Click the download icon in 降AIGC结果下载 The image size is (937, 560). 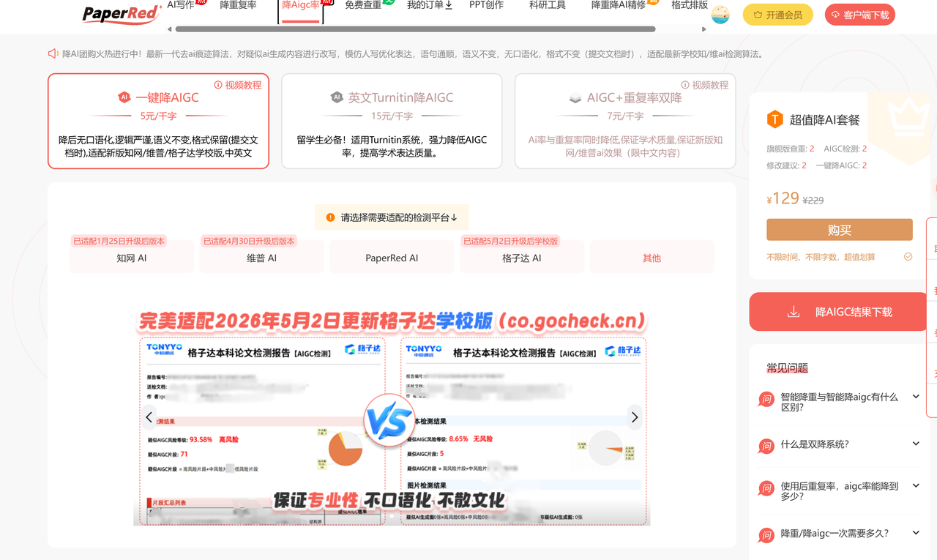pos(794,313)
